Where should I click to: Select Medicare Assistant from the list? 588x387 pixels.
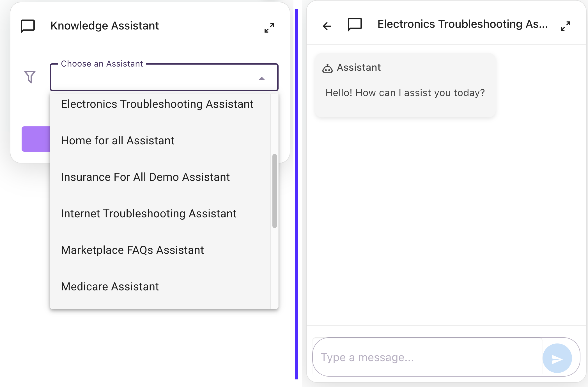point(110,287)
